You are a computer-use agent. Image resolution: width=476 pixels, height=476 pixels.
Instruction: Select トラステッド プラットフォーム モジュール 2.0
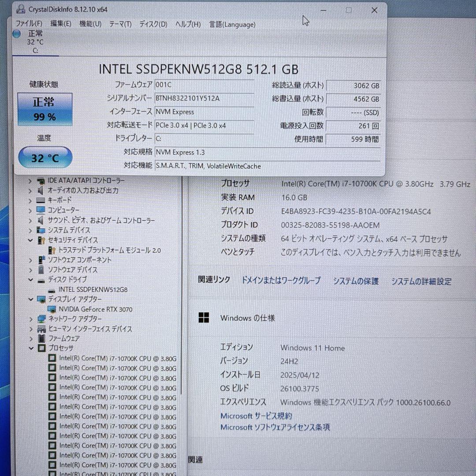110,250
